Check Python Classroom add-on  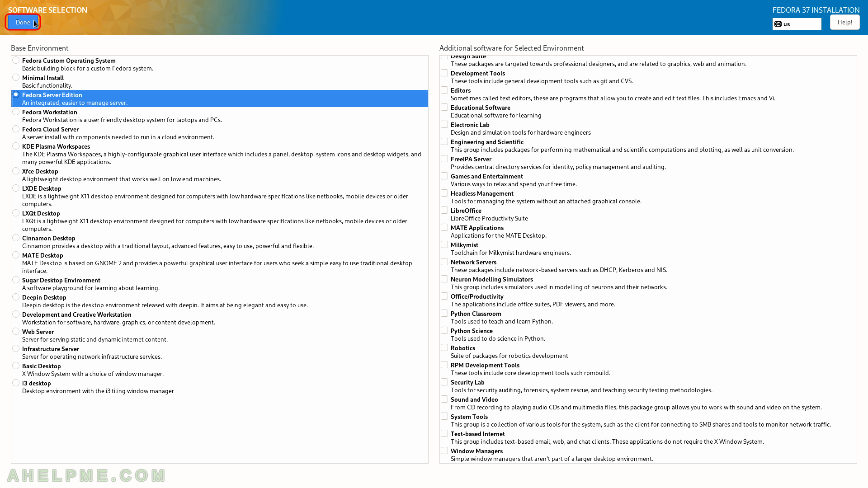point(444,313)
